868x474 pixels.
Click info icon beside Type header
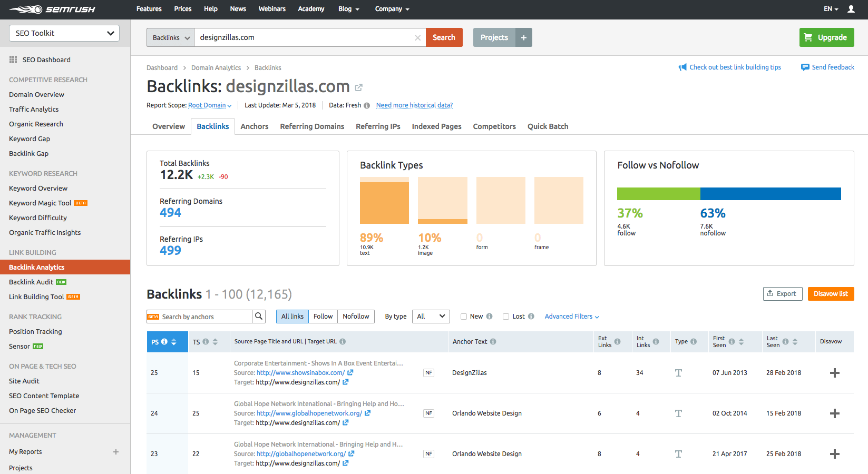tap(694, 342)
